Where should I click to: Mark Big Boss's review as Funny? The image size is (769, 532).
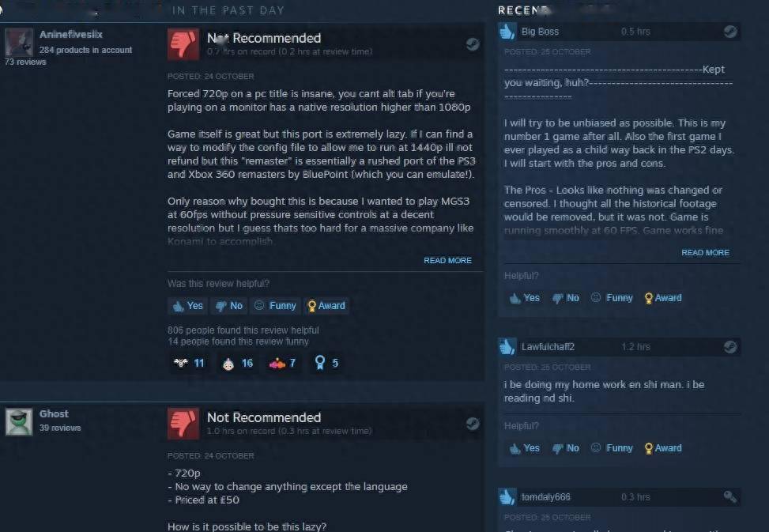[x=612, y=298]
